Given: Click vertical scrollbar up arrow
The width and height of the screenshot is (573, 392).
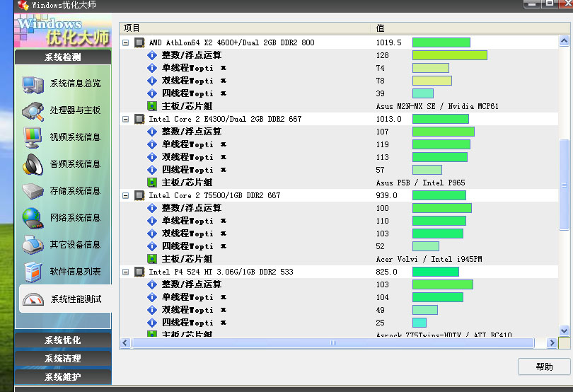Looking at the screenshot, I should pos(564,41).
